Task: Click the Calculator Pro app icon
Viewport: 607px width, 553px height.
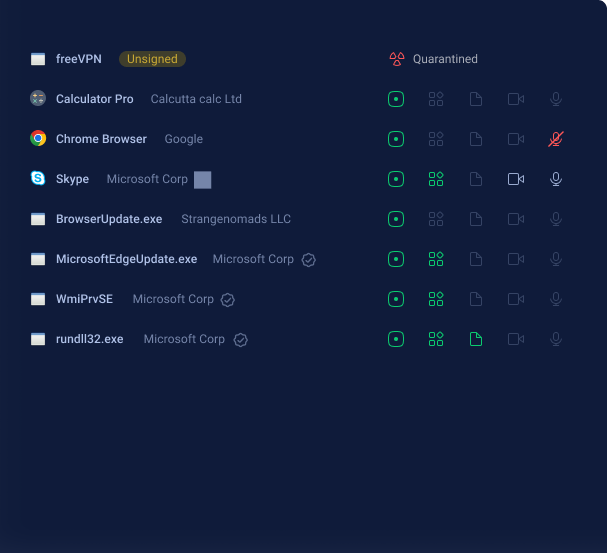Action: (38, 99)
